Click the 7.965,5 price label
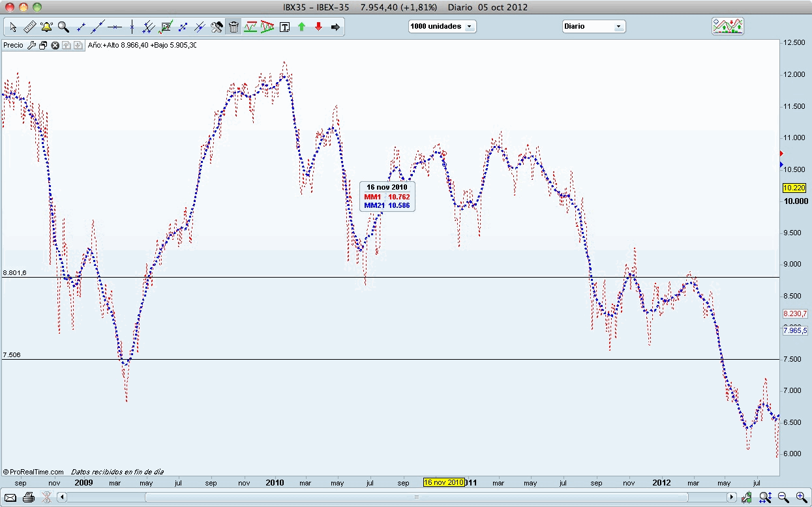The height and width of the screenshot is (507, 812). click(794, 330)
